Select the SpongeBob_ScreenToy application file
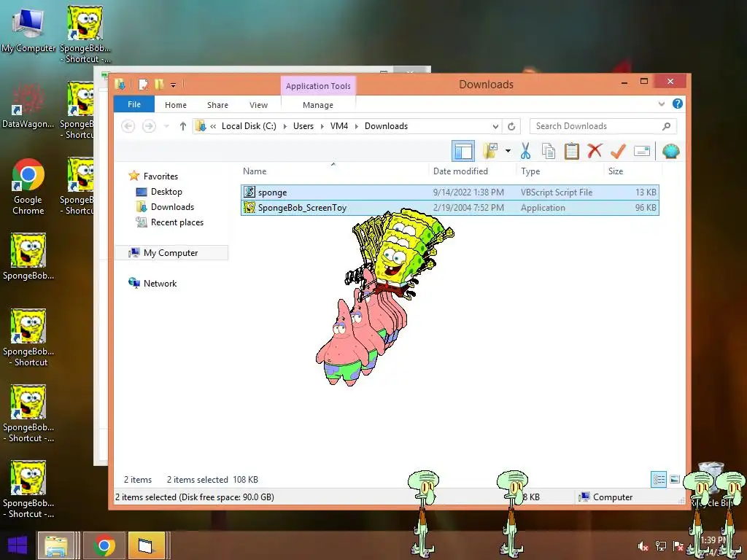Image resolution: width=747 pixels, height=560 pixels. click(449, 208)
